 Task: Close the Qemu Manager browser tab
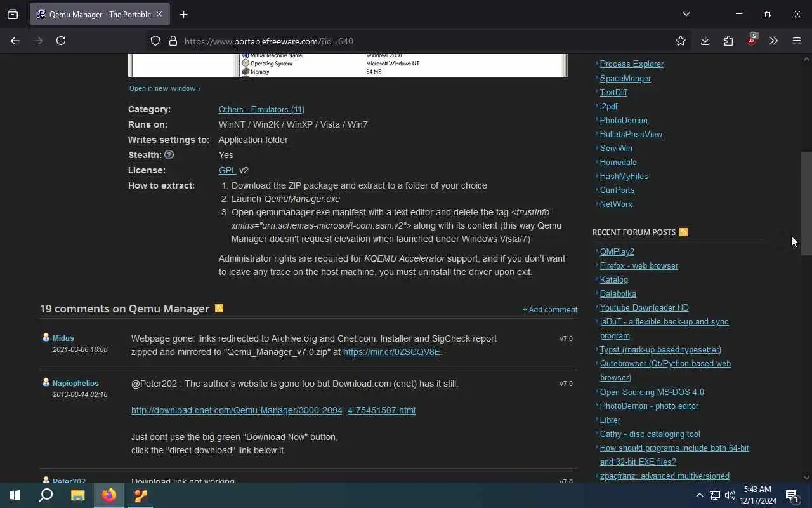pyautogui.click(x=159, y=14)
